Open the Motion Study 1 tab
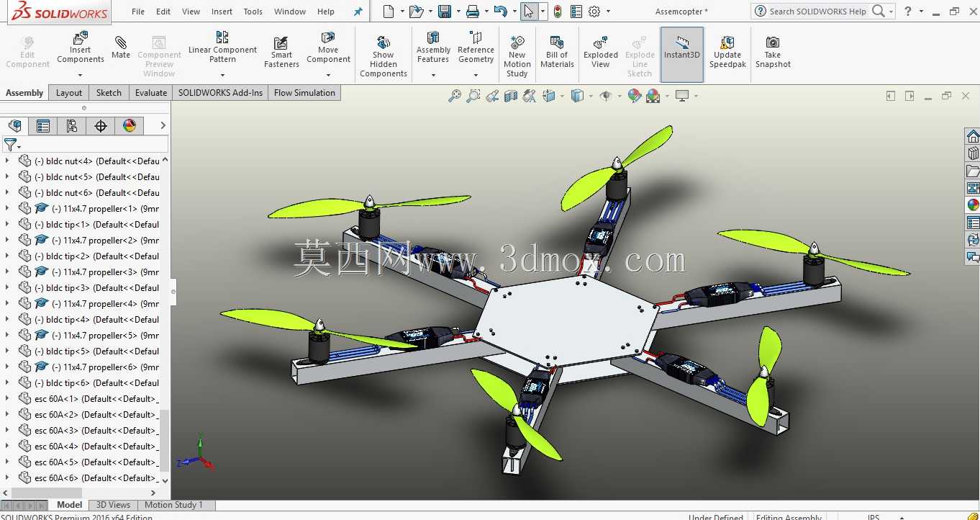 (173, 505)
